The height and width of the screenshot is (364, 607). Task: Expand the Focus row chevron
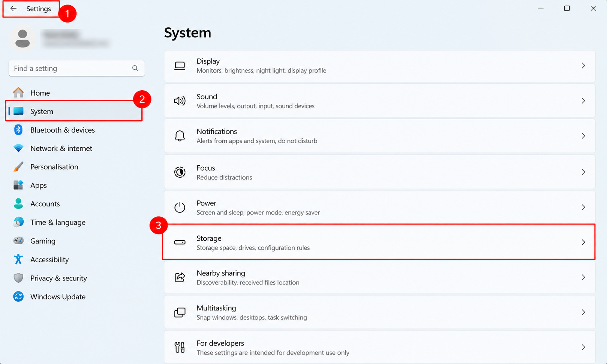583,172
